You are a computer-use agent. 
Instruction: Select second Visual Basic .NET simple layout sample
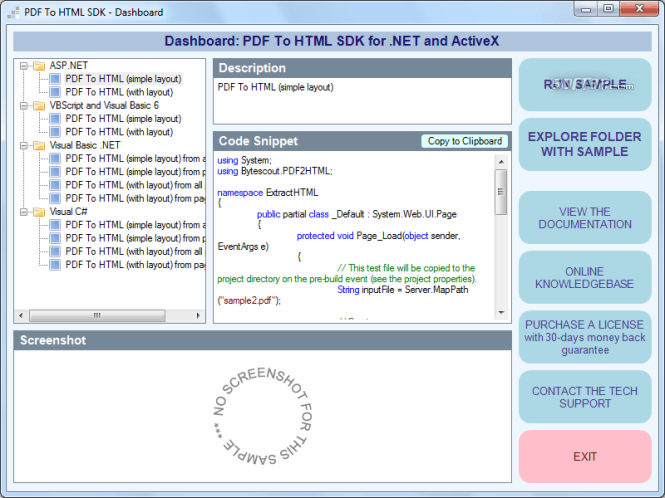pos(135,172)
